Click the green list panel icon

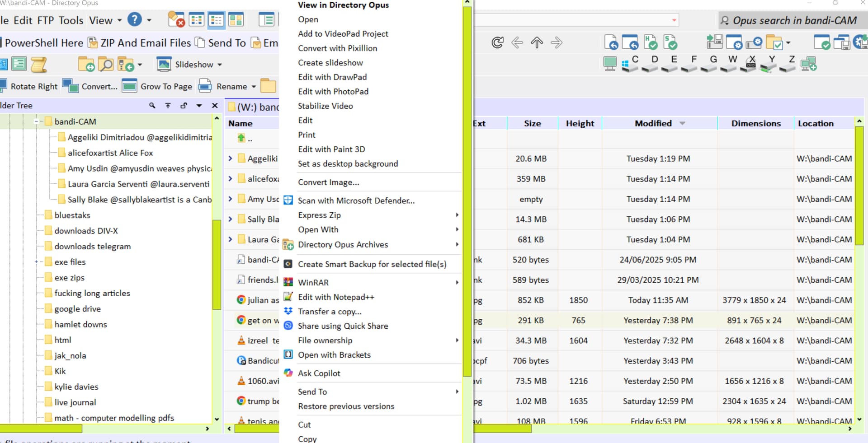[x=19, y=64]
